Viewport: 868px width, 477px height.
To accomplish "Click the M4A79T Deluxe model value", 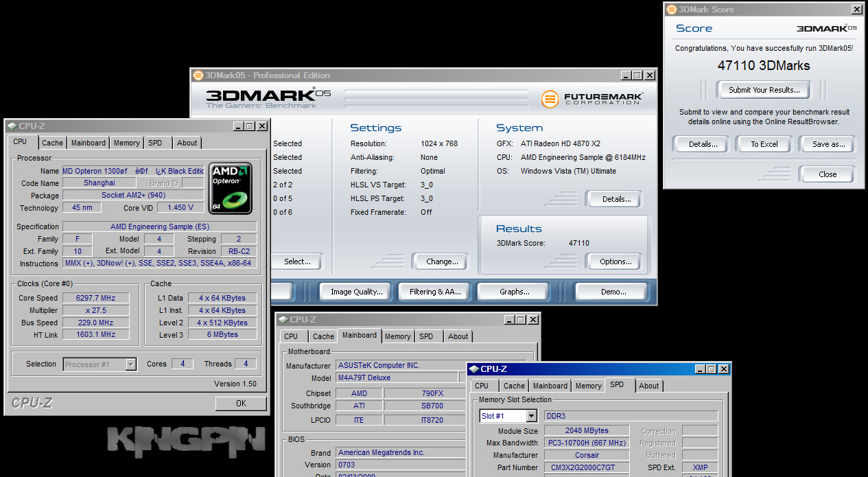I will click(397, 377).
